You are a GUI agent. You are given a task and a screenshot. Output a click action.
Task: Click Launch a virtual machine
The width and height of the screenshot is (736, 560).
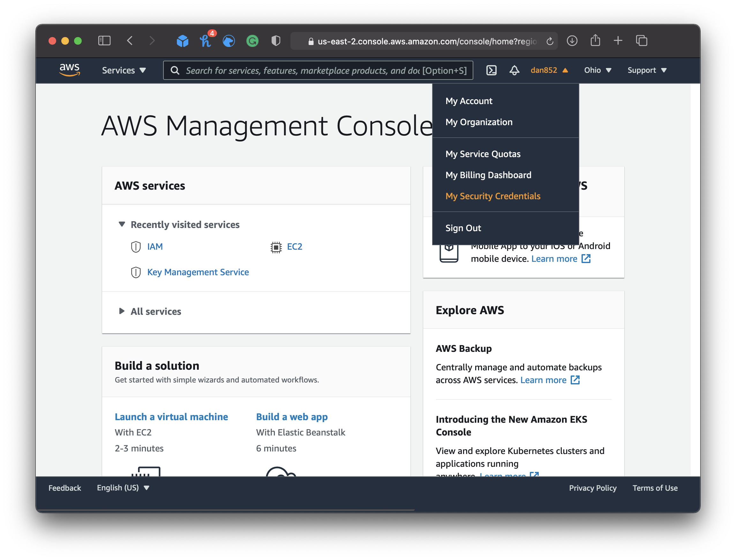pos(171,417)
